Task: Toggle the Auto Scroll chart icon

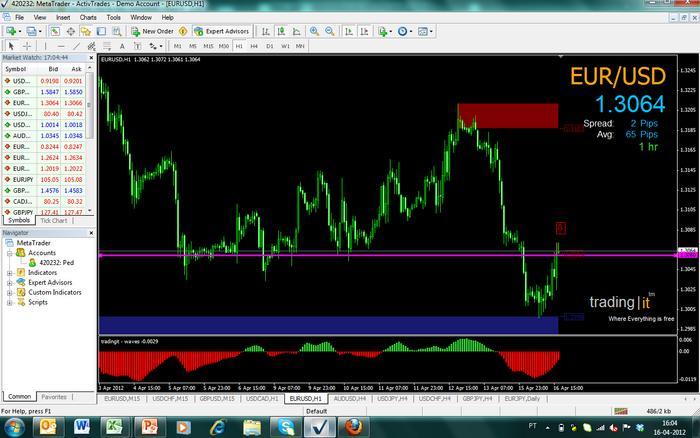Action: (349, 31)
